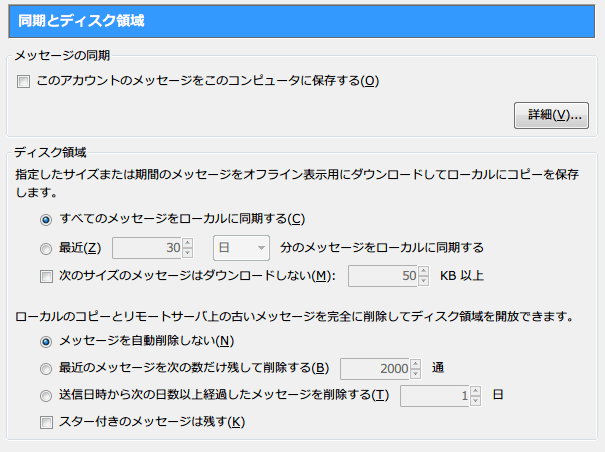Select the 最近(Z) radio button
605x452 pixels.
[46, 247]
